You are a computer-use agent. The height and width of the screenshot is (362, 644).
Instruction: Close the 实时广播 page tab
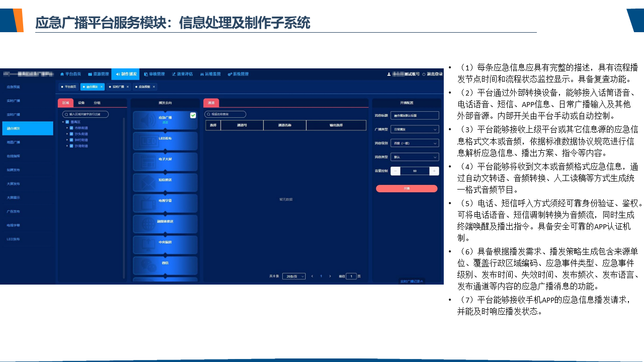click(127, 86)
